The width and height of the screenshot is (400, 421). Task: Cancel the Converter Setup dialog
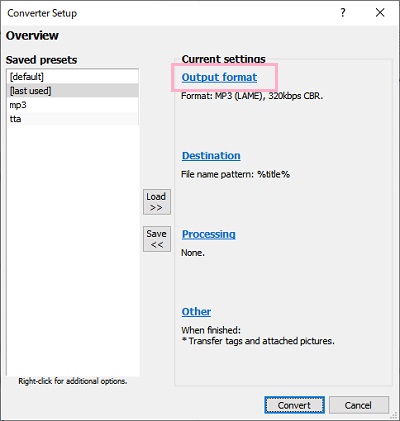tap(359, 405)
